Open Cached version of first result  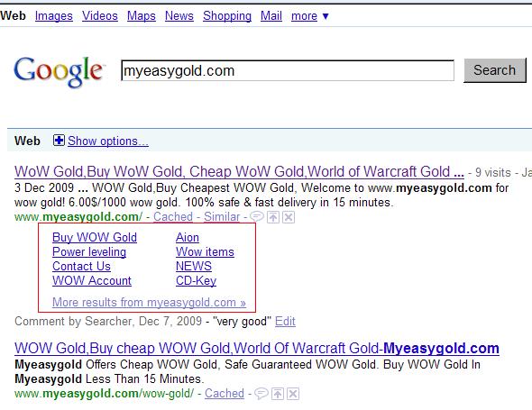(173, 216)
